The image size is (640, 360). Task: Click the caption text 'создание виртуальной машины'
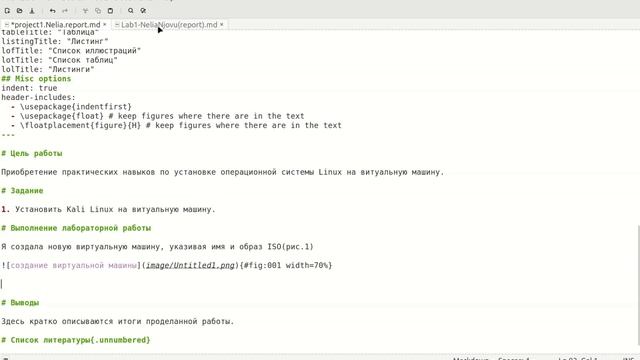point(73,265)
